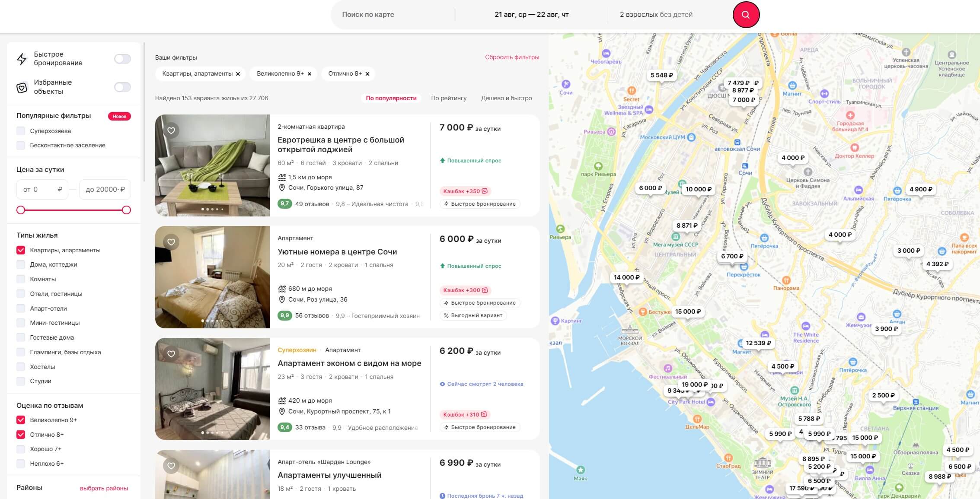Viewport: 980px width, 499px height.
Task: Open map price marker 8 871 ₽
Action: pos(687,226)
